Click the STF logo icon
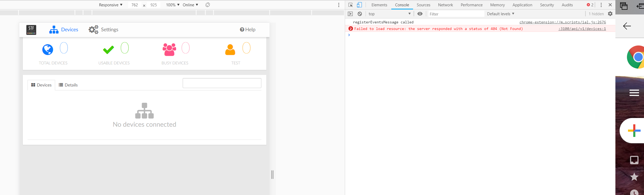 coord(31,30)
